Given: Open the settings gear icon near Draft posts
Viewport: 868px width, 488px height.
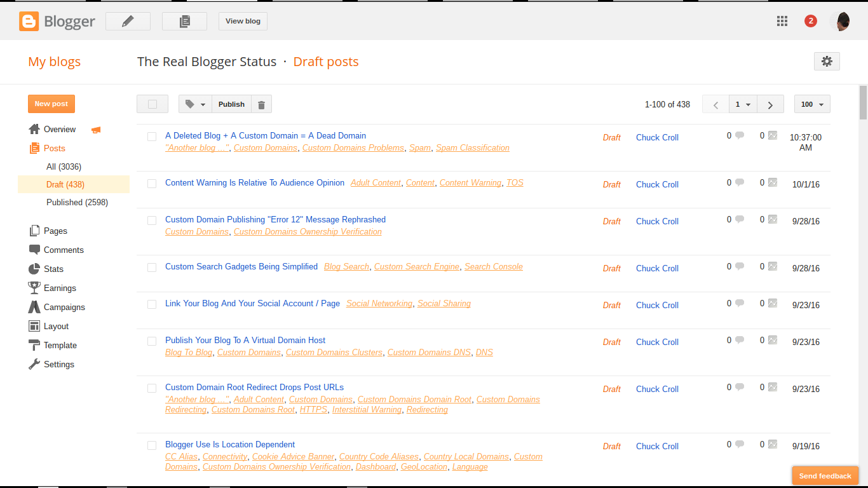Looking at the screenshot, I should point(827,61).
